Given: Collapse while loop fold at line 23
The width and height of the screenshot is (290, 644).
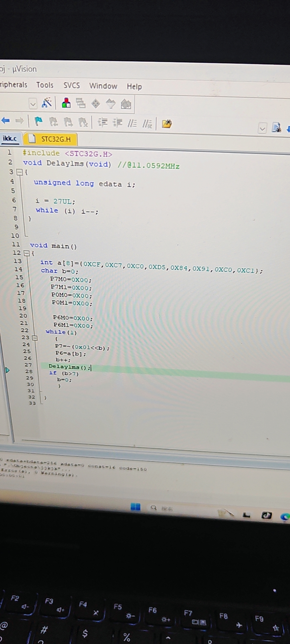Looking at the screenshot, I should click(35, 338).
